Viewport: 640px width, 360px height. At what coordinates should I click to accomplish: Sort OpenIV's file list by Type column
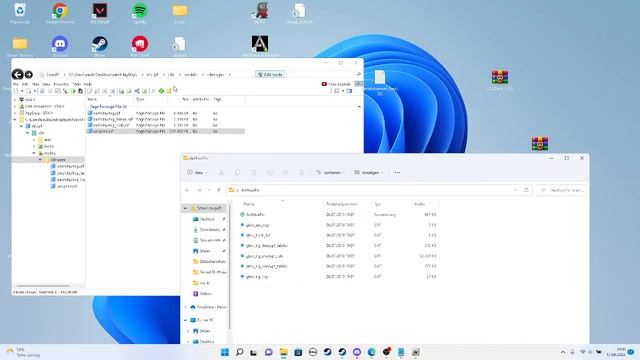pos(140,99)
